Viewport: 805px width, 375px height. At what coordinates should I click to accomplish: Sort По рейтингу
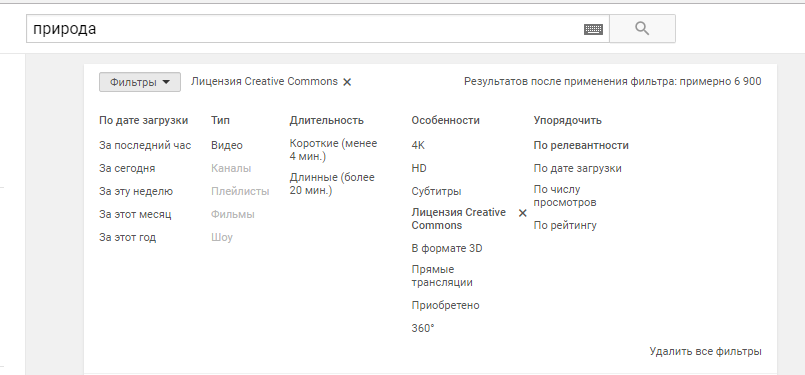point(565,226)
